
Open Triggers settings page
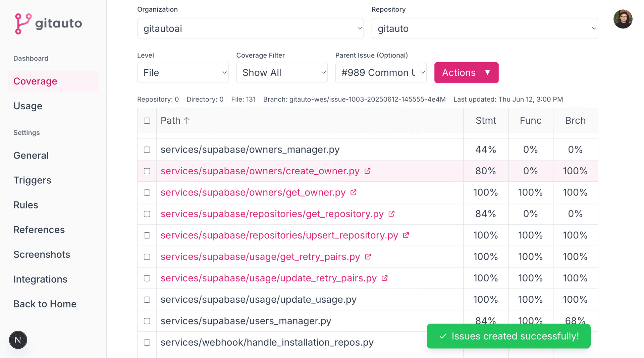pos(32,180)
